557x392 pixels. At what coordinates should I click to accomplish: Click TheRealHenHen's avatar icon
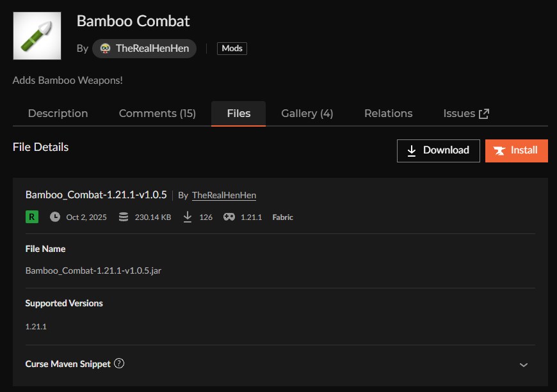(104, 48)
